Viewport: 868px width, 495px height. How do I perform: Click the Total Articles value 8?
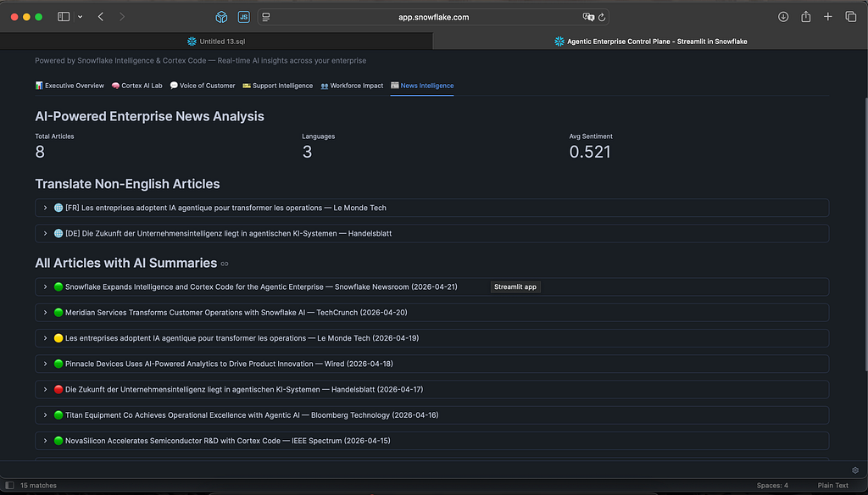pyautogui.click(x=40, y=152)
